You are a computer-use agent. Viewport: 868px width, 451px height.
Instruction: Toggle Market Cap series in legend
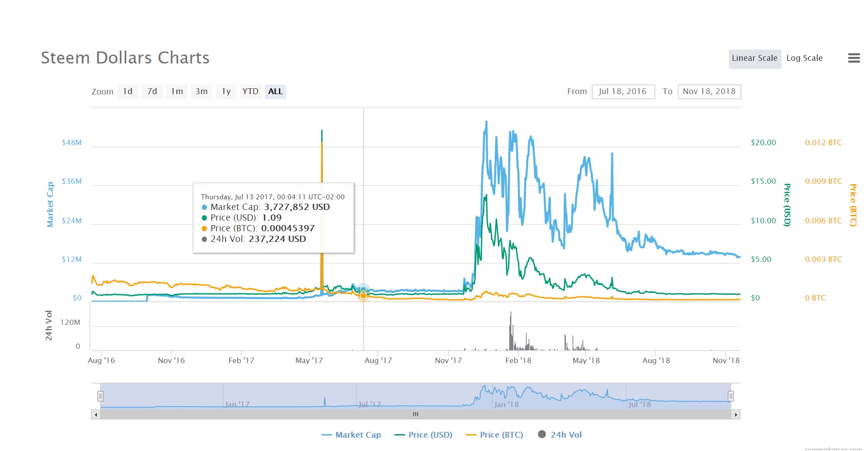pos(351,435)
